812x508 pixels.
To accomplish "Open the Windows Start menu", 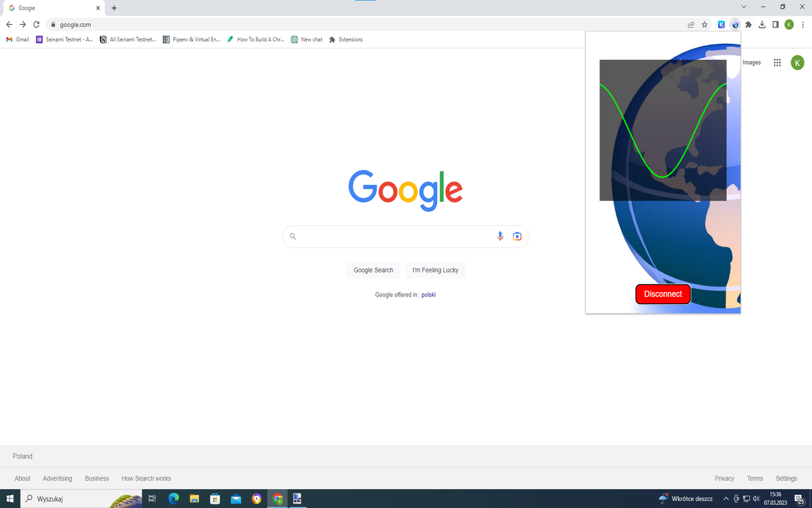I will pyautogui.click(x=10, y=498).
